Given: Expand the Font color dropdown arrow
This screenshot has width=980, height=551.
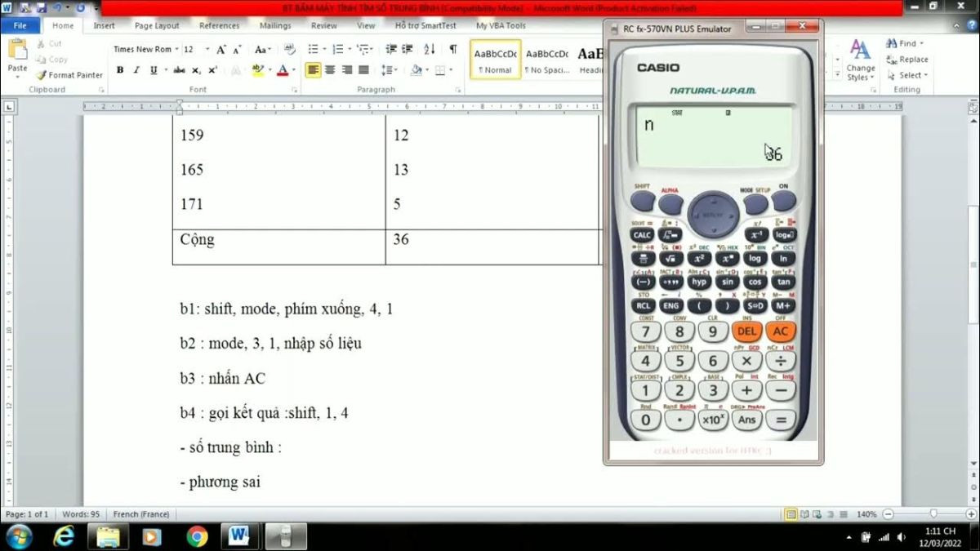Looking at the screenshot, I should click(x=294, y=70).
